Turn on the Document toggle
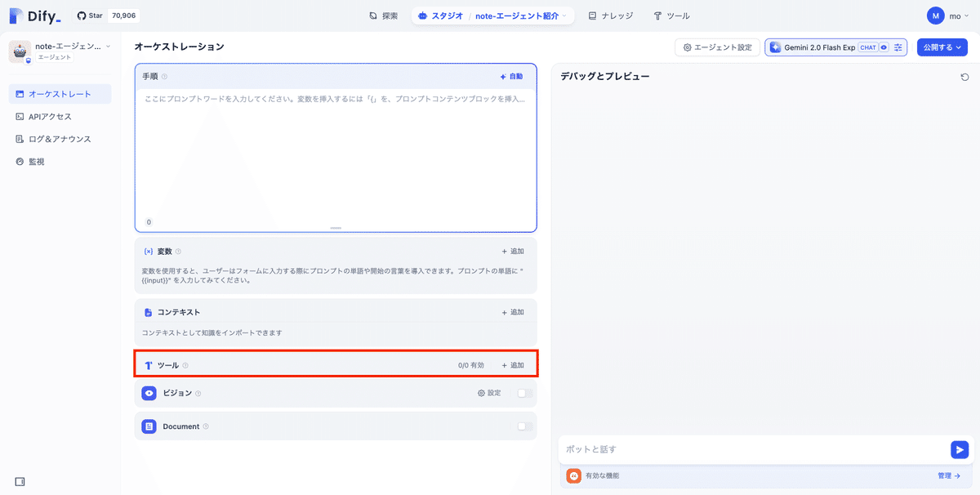 point(523,426)
